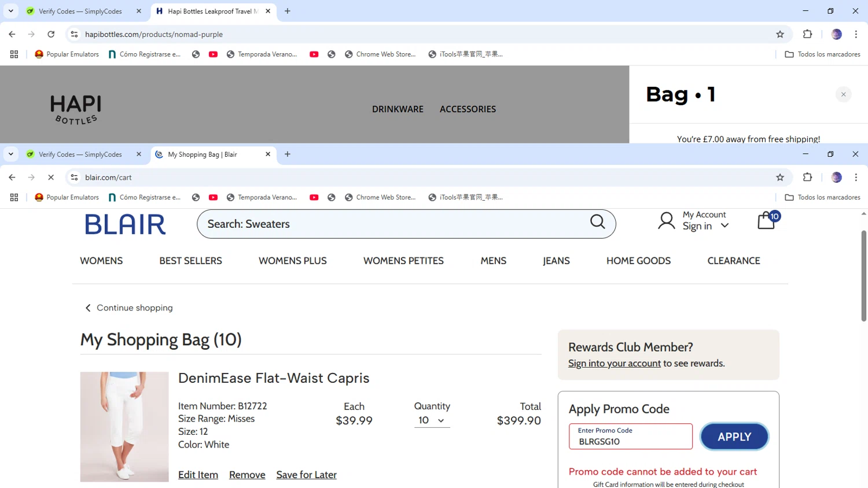The image size is (868, 488).
Task: Open the WOMENS PETITES menu
Action: [x=403, y=261]
